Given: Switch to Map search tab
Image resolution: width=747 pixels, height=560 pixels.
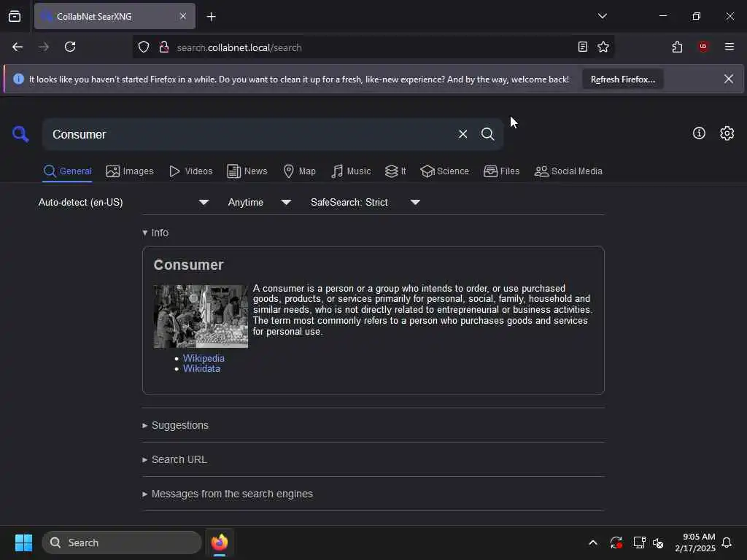Looking at the screenshot, I should pyautogui.click(x=299, y=171).
